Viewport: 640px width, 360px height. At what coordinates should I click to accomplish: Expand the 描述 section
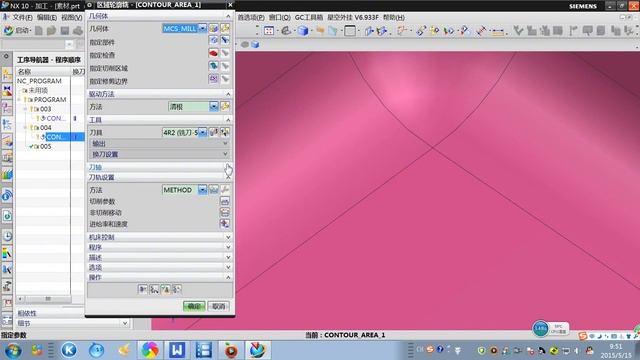pos(160,258)
